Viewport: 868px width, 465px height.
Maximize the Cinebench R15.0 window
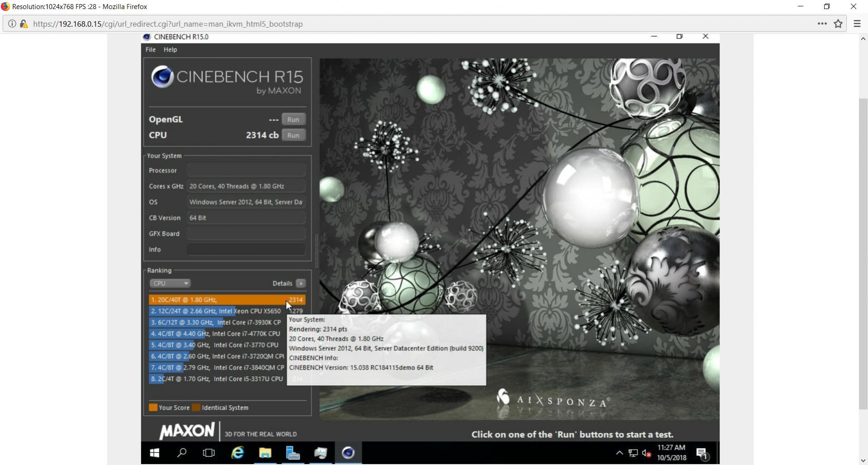coord(679,37)
